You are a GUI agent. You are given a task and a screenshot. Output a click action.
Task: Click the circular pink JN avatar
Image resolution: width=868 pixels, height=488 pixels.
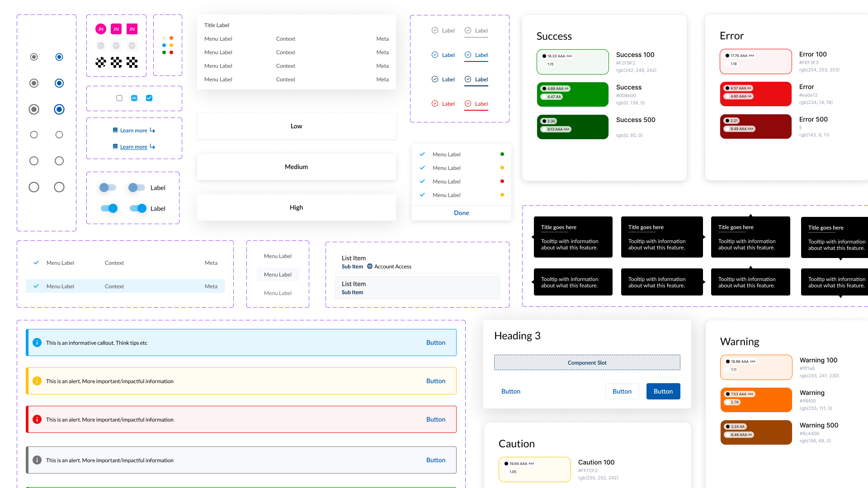(x=101, y=29)
